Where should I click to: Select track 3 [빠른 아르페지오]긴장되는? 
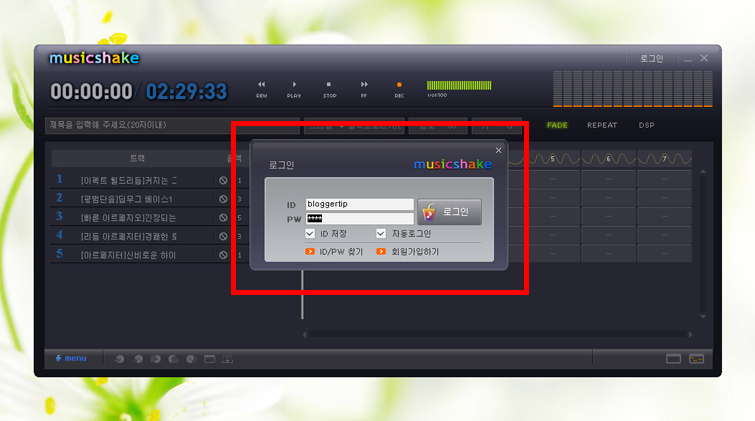(x=128, y=218)
